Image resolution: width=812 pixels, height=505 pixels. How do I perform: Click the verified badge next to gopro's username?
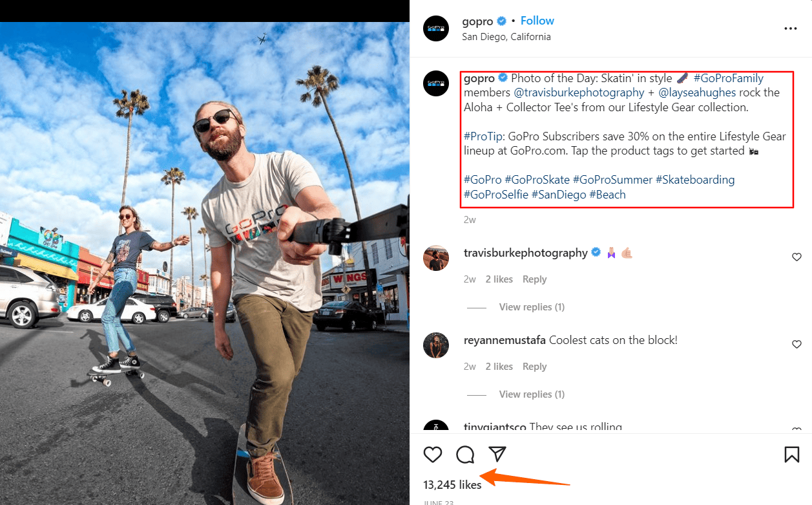point(503,21)
